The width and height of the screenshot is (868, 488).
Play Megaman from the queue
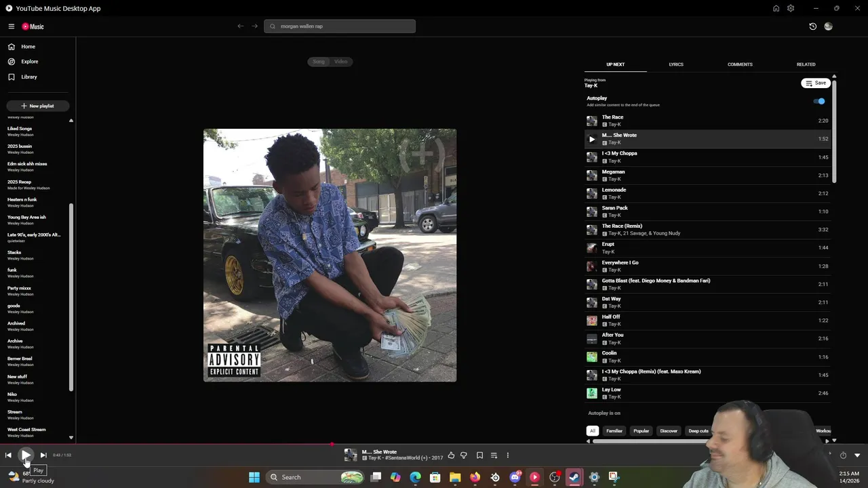coord(707,175)
